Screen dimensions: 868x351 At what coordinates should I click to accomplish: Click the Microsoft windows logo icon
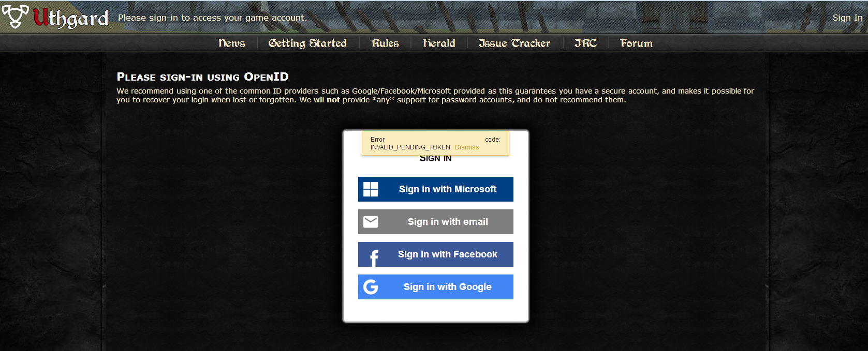coord(371,189)
